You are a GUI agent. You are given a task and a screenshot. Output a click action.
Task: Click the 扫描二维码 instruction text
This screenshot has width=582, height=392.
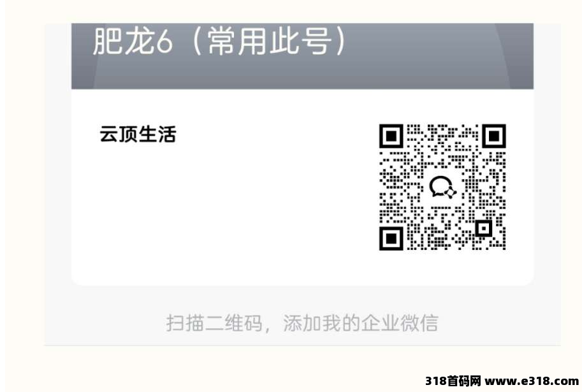[x=214, y=323]
